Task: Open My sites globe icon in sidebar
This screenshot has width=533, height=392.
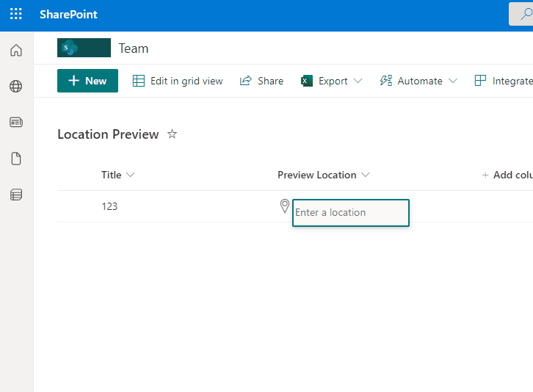Action: pyautogui.click(x=16, y=87)
